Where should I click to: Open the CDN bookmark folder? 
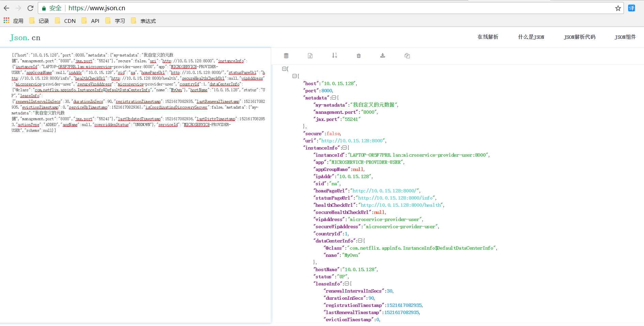pos(65,21)
